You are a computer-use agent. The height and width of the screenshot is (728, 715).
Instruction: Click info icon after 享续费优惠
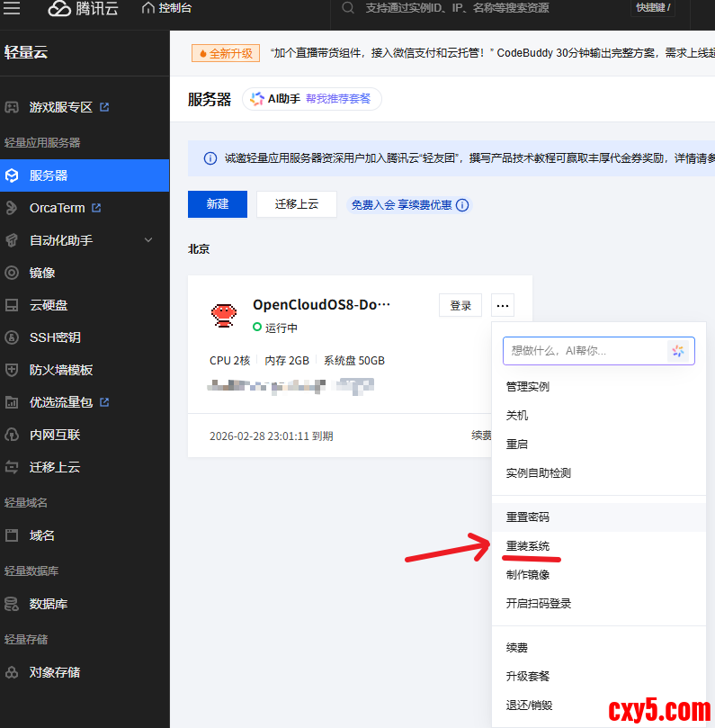tap(462, 205)
